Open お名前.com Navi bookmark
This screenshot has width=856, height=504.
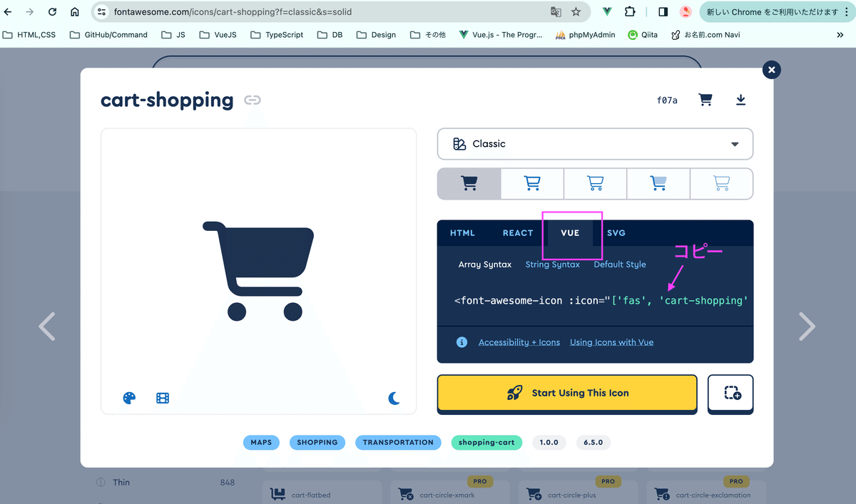(x=705, y=34)
